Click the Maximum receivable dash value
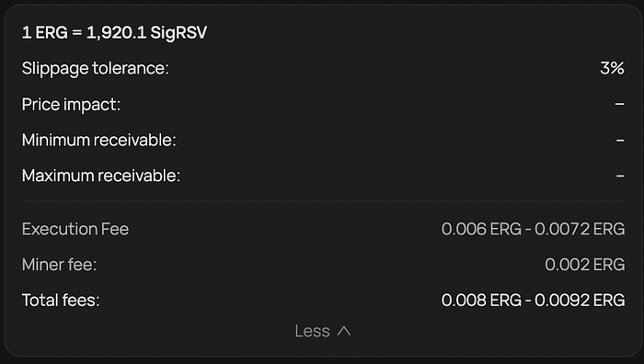 620,176
